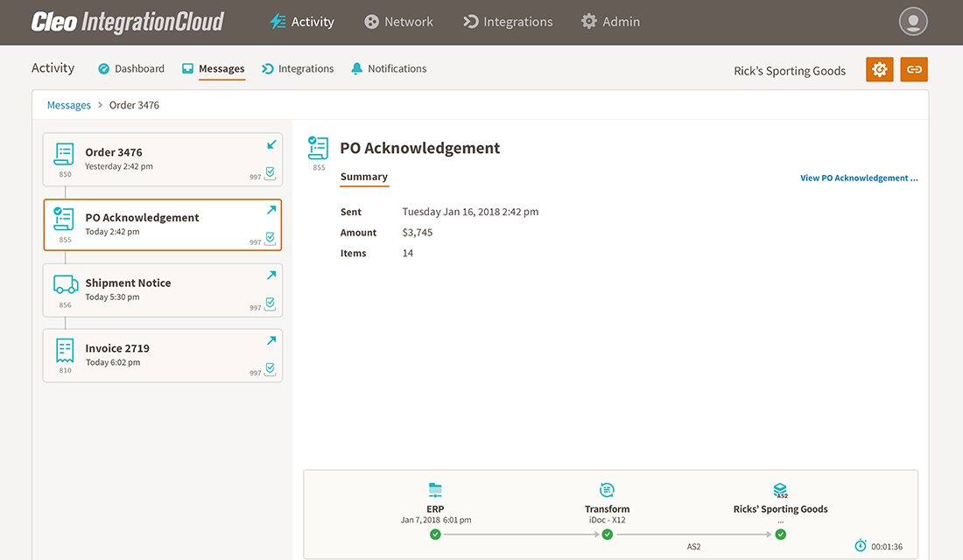The width and height of the screenshot is (963, 560).
Task: Click 997 acknowledgement icon on Shipment Notice
Action: (x=270, y=304)
